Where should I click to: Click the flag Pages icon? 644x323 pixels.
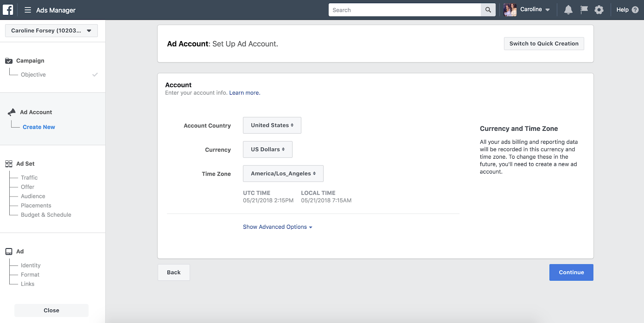(584, 10)
